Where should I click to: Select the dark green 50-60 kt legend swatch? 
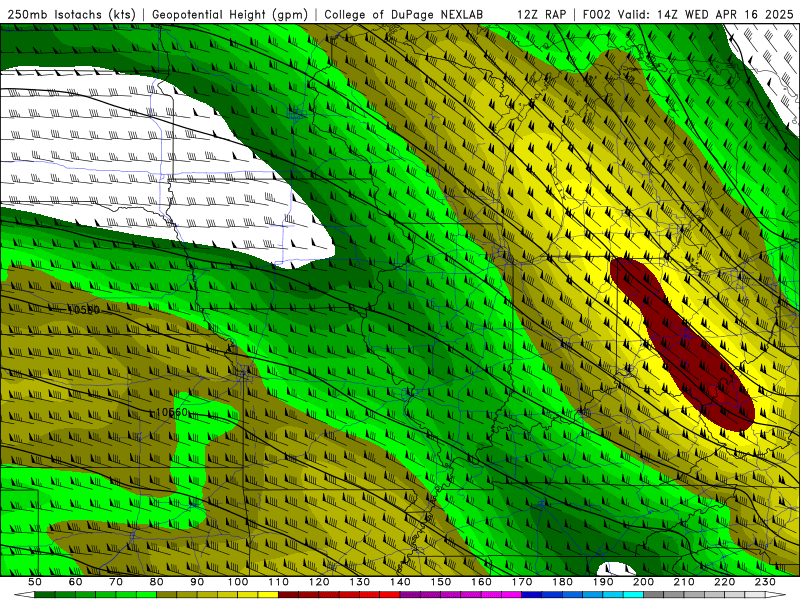(55, 595)
